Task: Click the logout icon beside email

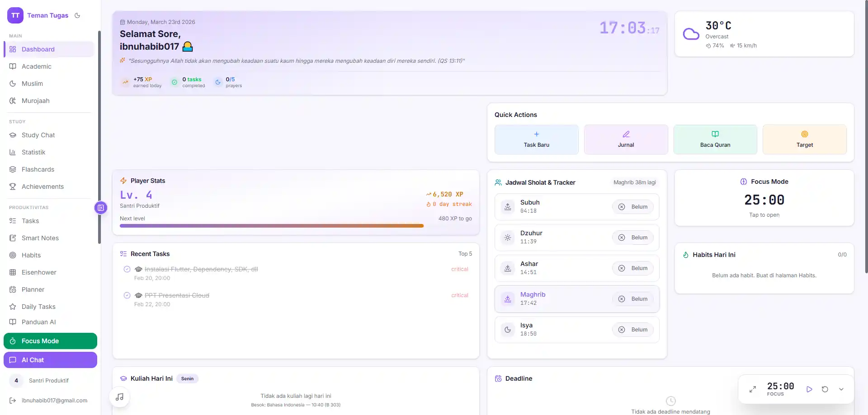Action: (x=13, y=401)
